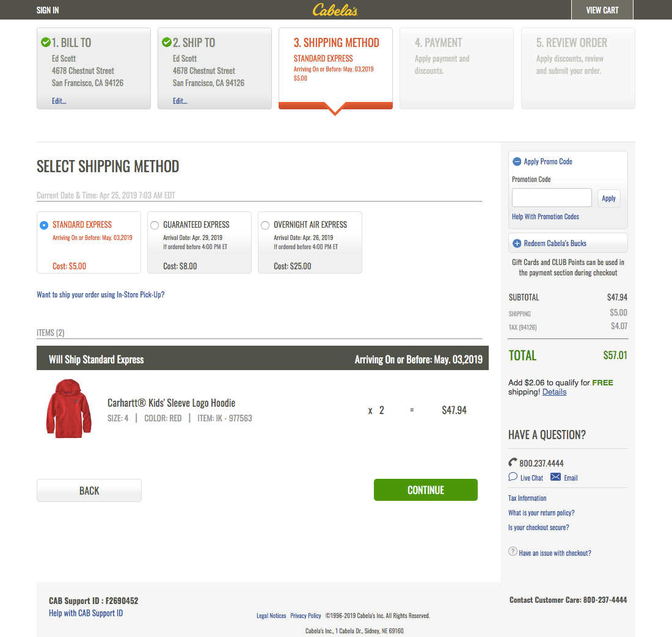Image resolution: width=672 pixels, height=637 pixels.
Task: Click the green checkmark on the Bill To step
Action: click(46, 42)
